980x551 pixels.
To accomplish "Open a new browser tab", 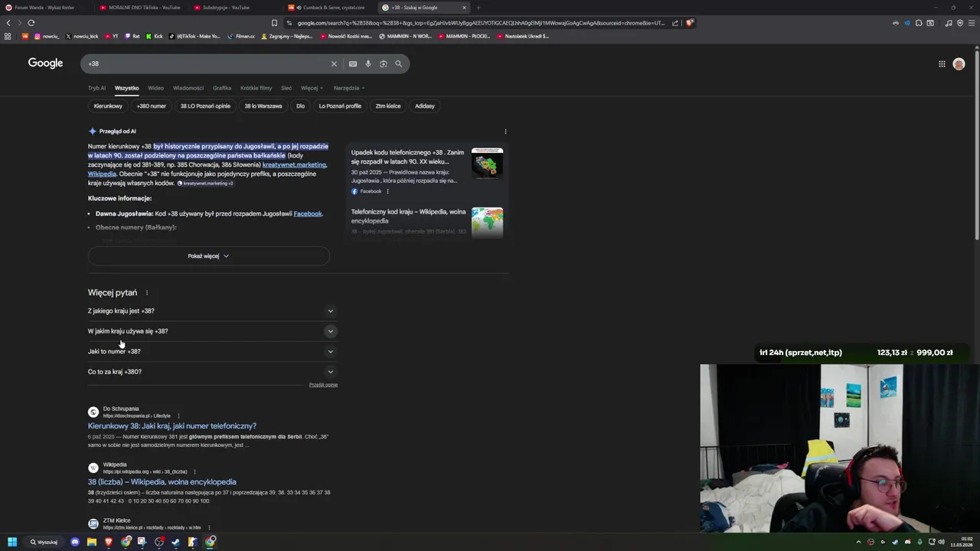I will coord(478,8).
